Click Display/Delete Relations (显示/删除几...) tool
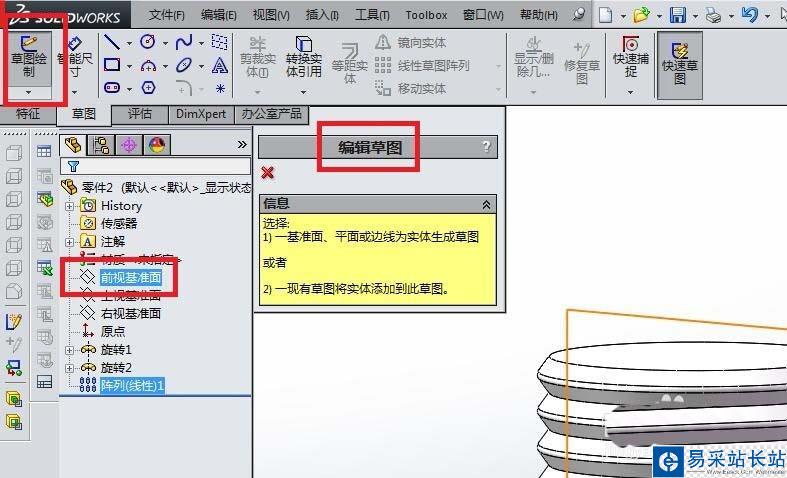Image resolution: width=787 pixels, height=478 pixels. (534, 57)
